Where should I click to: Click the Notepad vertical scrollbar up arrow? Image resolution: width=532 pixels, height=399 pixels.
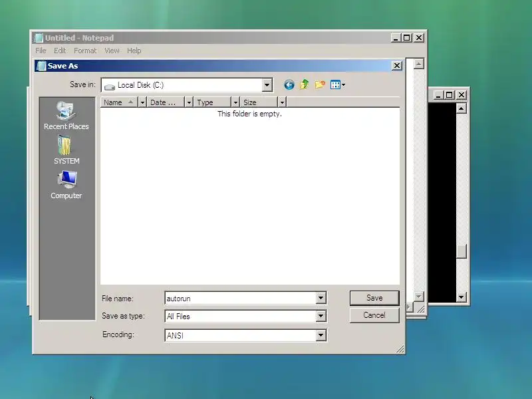[419, 64]
